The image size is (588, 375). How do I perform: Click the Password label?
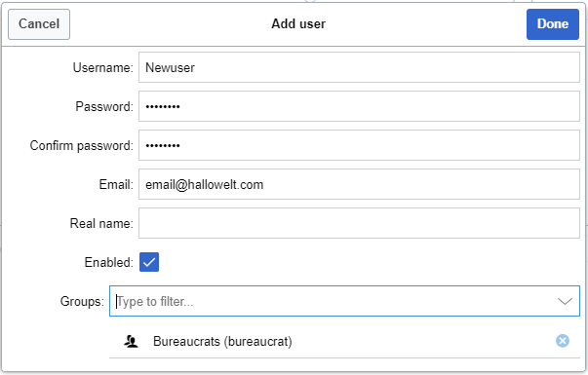click(104, 107)
